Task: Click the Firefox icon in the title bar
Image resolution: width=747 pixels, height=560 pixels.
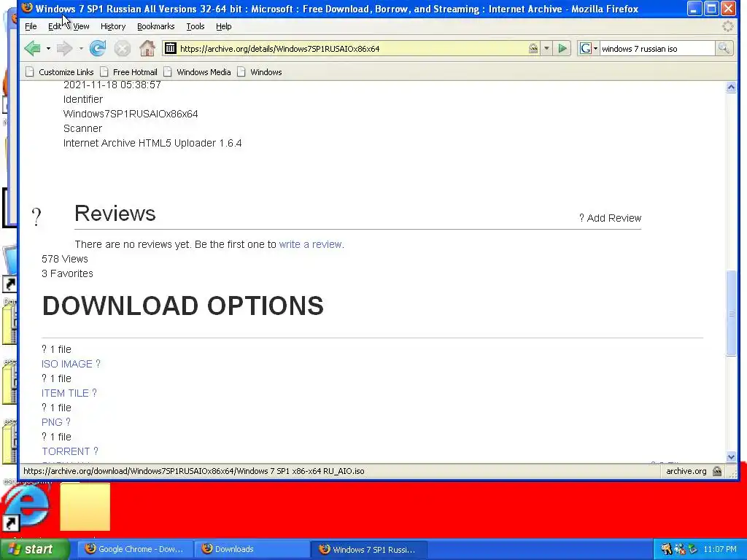Action: pos(27,8)
